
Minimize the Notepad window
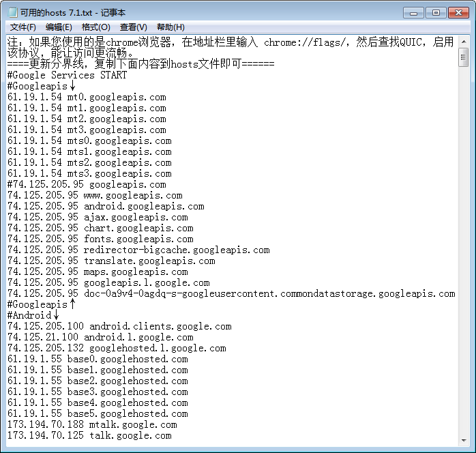click(x=413, y=12)
